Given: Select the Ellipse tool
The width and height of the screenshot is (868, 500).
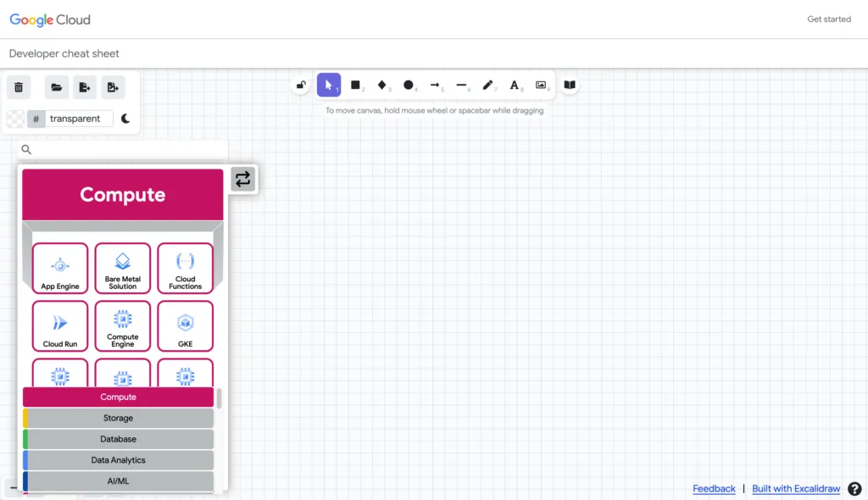Looking at the screenshot, I should [409, 86].
